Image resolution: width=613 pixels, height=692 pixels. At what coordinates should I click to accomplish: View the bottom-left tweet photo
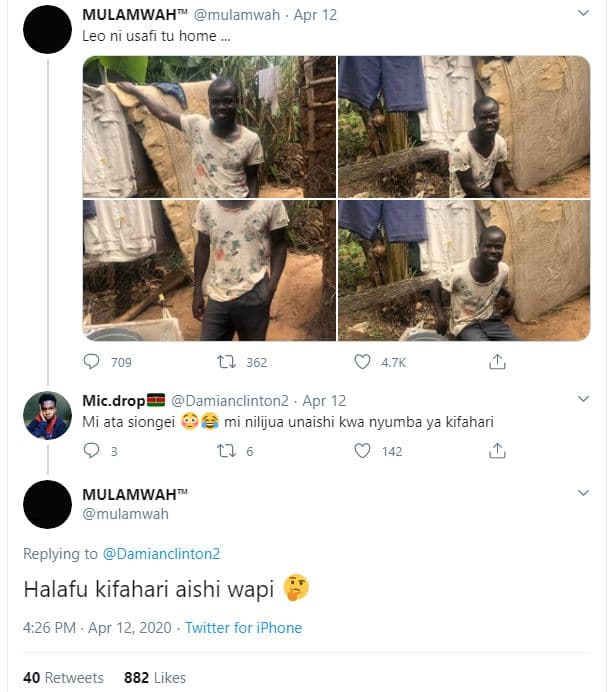tap(208, 270)
